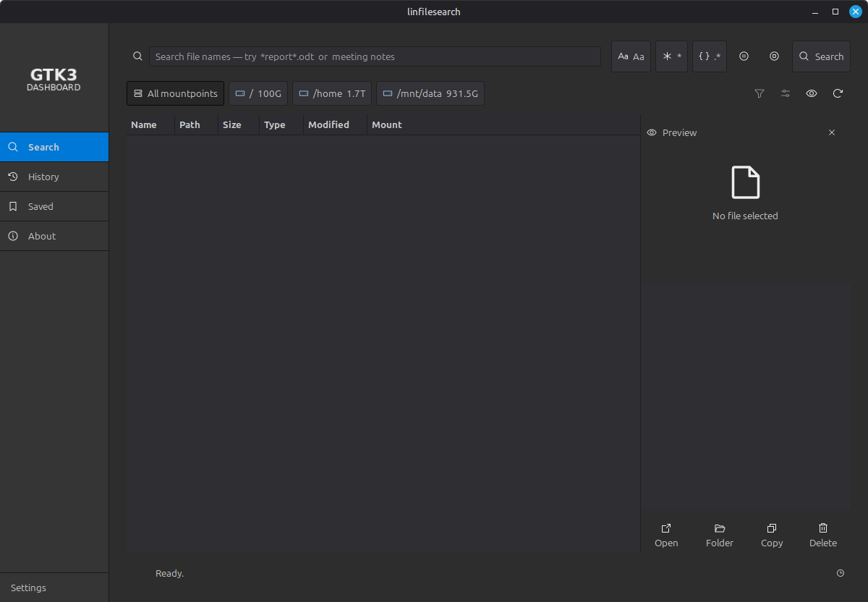
Task: Open the About page
Action: tap(54, 236)
